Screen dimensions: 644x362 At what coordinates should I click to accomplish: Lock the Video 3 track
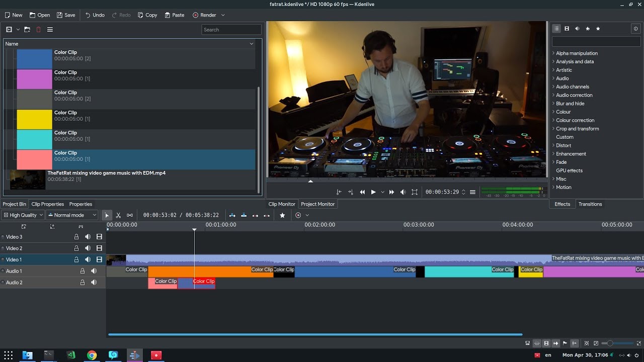76,237
